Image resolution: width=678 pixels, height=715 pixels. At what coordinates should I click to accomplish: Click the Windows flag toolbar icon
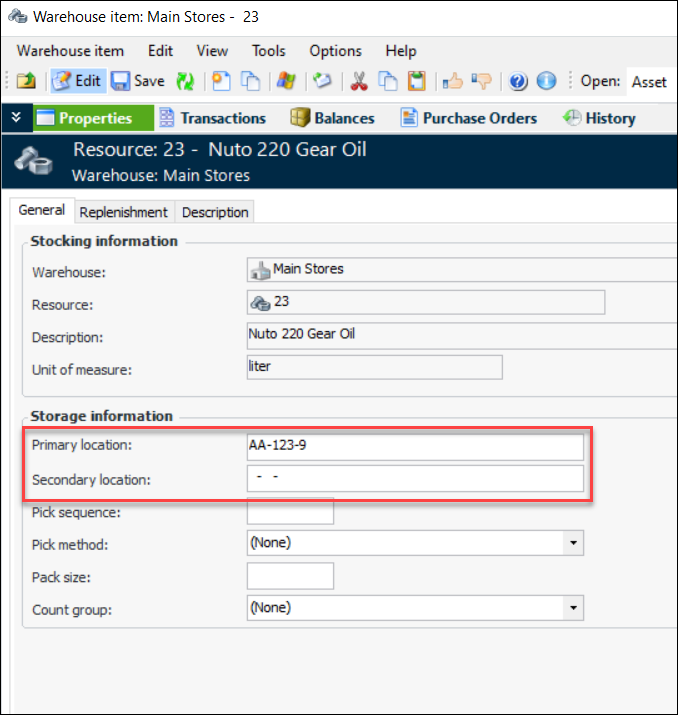[x=286, y=81]
